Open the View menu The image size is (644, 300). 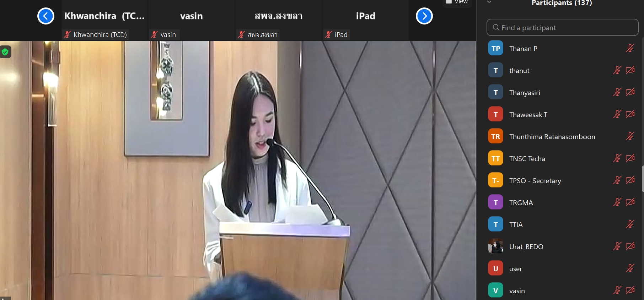click(x=457, y=2)
